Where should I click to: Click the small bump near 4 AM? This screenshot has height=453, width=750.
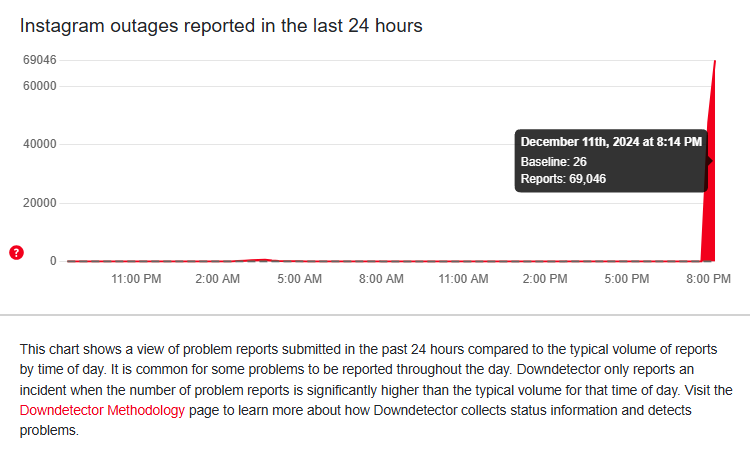(261, 260)
